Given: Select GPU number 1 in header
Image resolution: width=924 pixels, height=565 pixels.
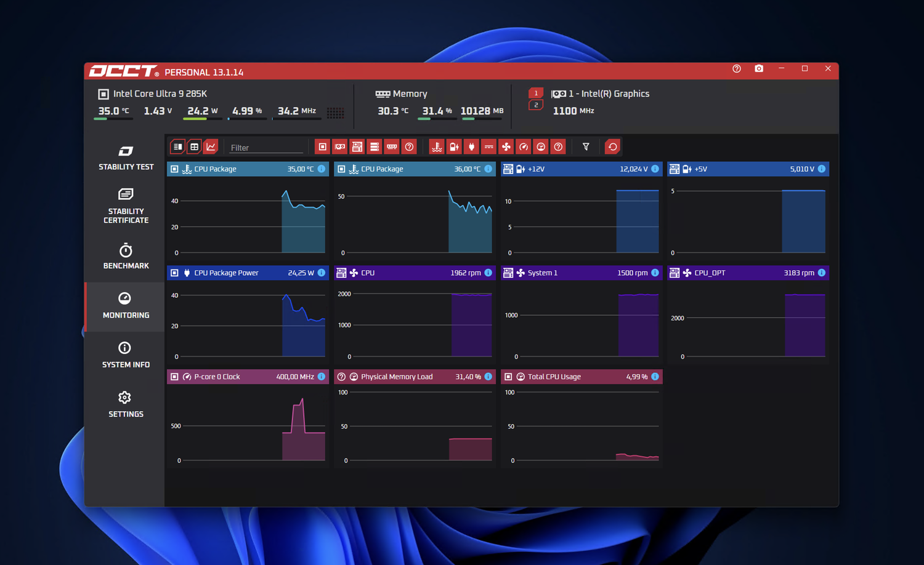Looking at the screenshot, I should point(536,93).
